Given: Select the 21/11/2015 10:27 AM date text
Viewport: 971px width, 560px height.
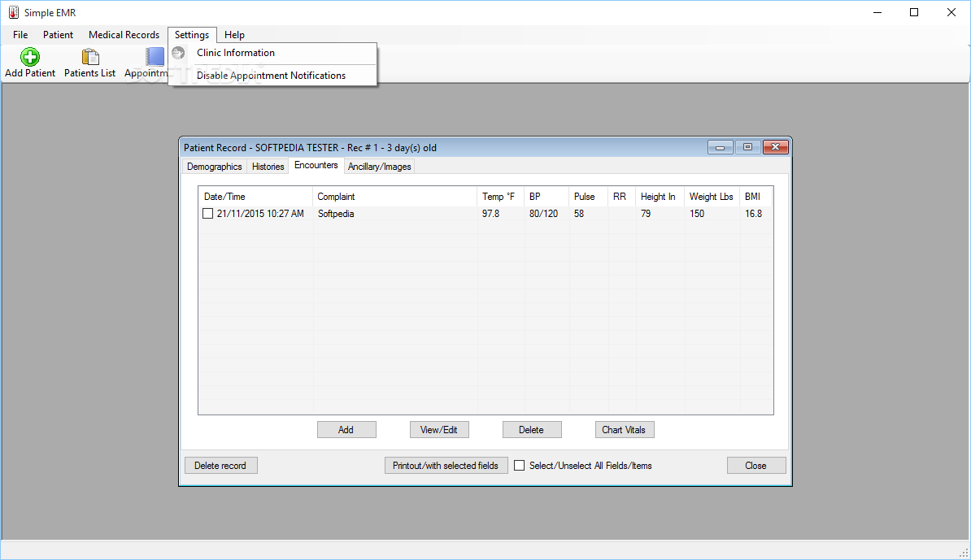Looking at the screenshot, I should pos(260,214).
